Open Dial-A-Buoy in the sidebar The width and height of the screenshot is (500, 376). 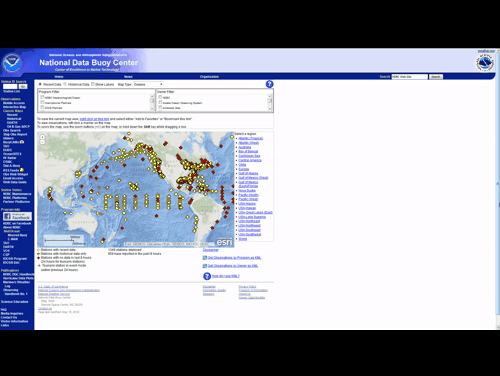12,166
